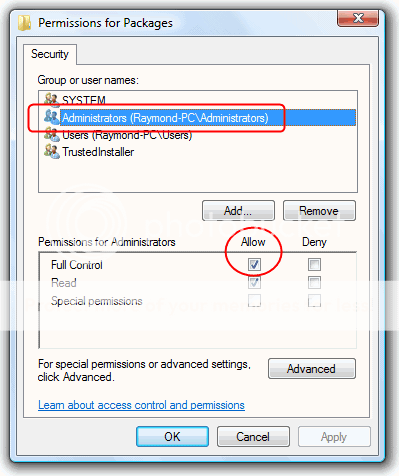
Task: Click the folder icon in title bar
Action: pyautogui.click(x=24, y=23)
